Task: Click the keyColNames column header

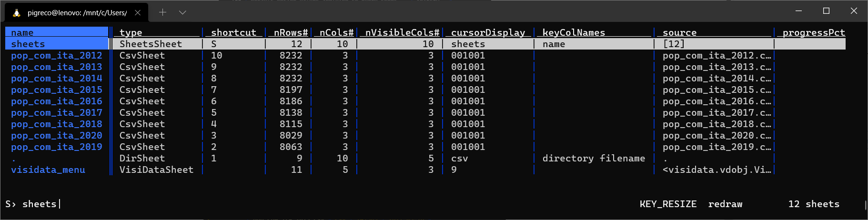Action: [574, 33]
